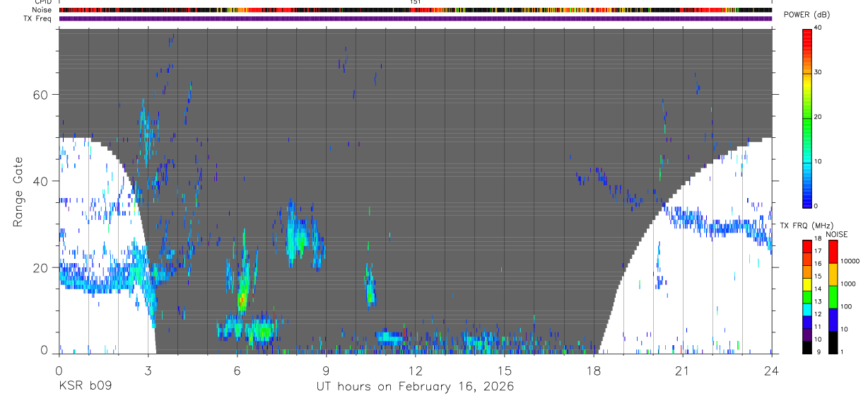Screen dimensions: 868x401
Task: Click the x-axis tick label '21'
Action: pos(682,370)
